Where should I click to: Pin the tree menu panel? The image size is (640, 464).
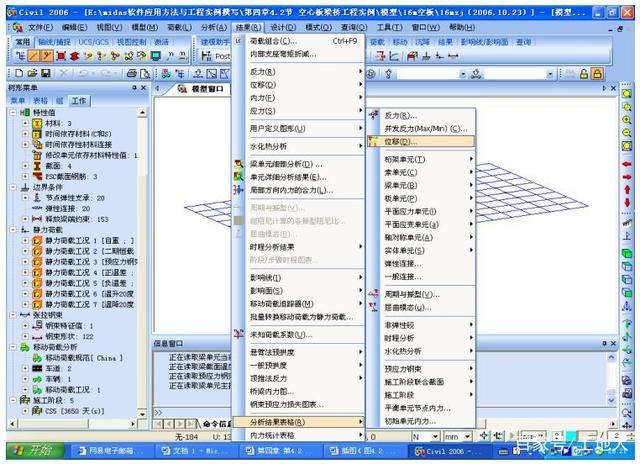(134, 88)
